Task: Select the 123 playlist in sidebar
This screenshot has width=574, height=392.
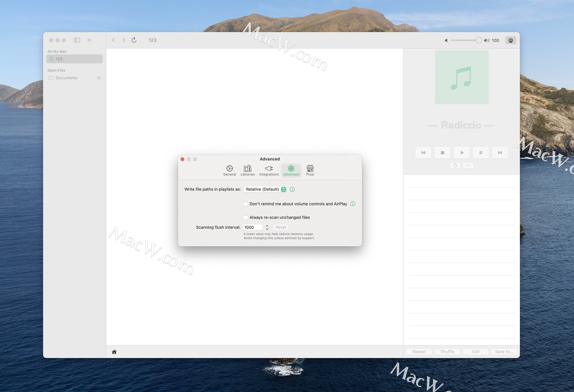Action: (74, 59)
